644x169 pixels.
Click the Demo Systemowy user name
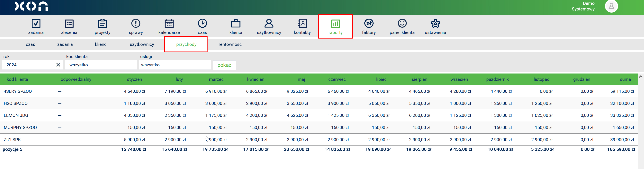[x=583, y=6]
